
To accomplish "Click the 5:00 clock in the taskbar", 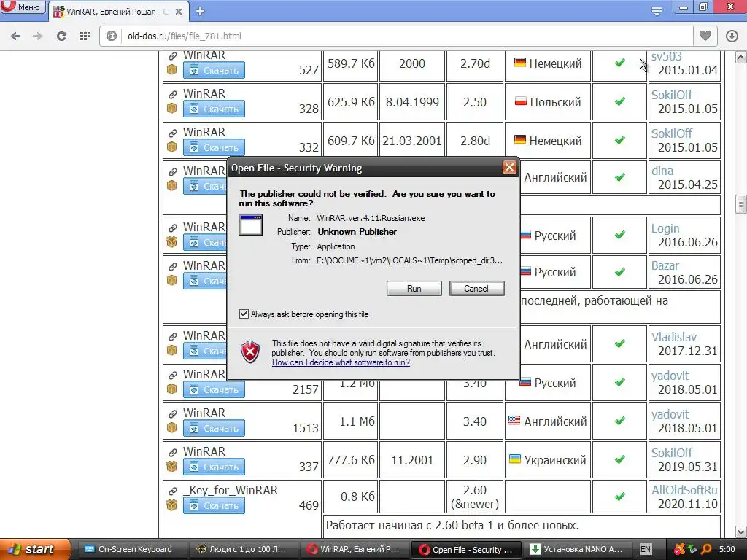I will 727,549.
